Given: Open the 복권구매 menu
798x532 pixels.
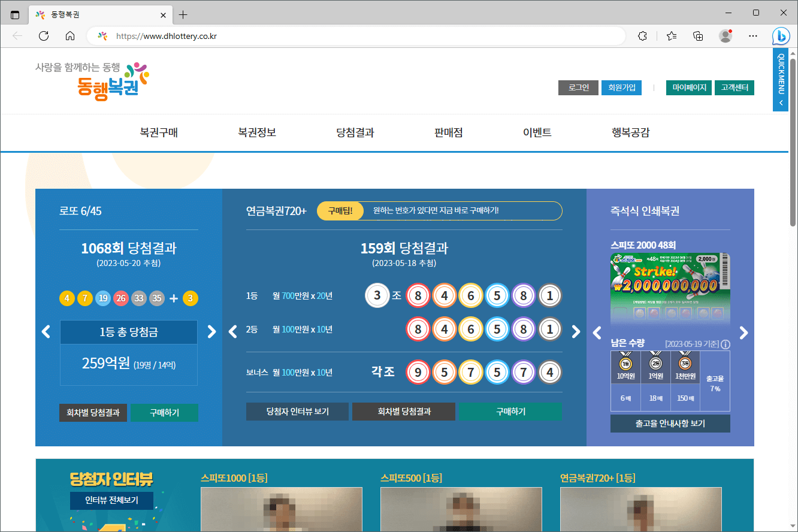Looking at the screenshot, I should click(x=159, y=132).
